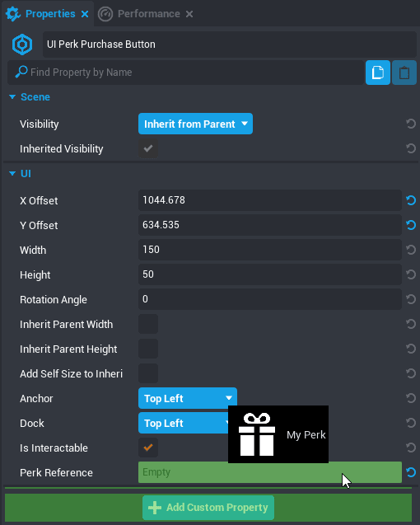Click the object type hexagon icon
The height and width of the screenshot is (525, 420).
tap(22, 45)
